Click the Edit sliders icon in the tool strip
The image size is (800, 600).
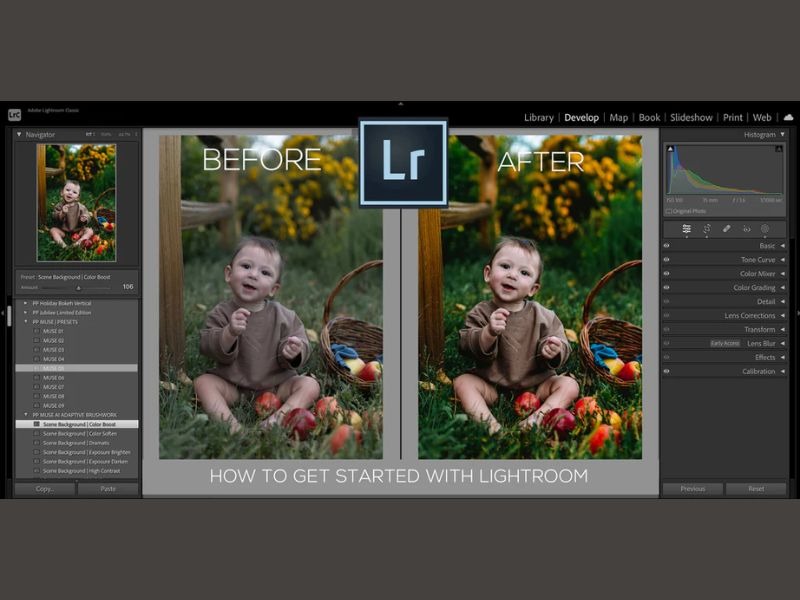[x=686, y=228]
